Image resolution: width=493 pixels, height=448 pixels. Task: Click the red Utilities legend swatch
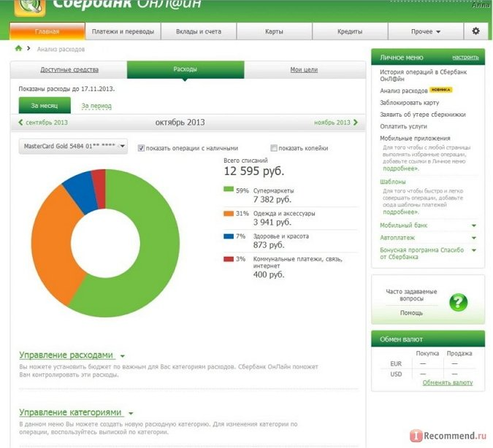click(x=229, y=259)
